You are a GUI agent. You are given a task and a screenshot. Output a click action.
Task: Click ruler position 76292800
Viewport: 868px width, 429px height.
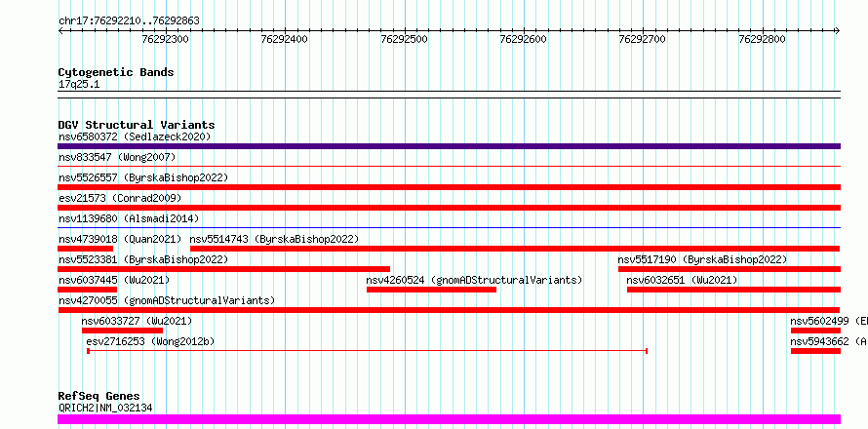(x=763, y=39)
